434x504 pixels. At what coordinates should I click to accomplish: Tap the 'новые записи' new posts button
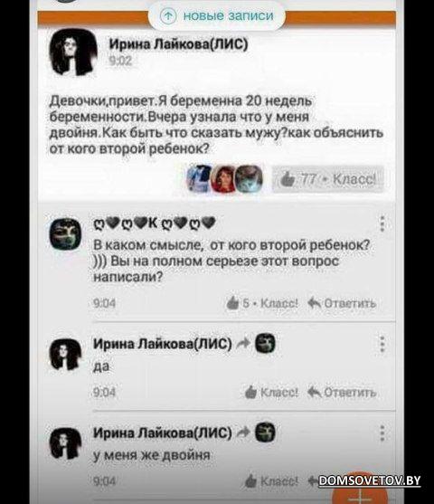216,15
